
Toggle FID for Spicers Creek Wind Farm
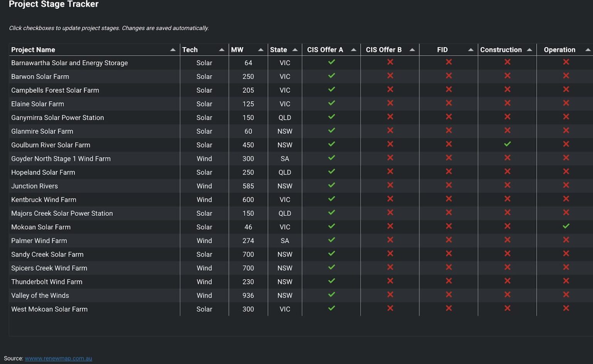(x=449, y=267)
